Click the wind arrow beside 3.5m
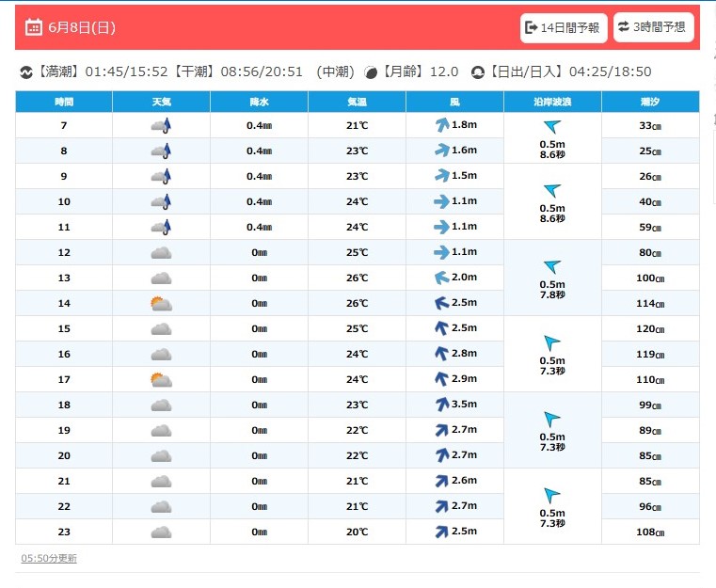Image resolution: width=716 pixels, height=588 pixels. pos(441,404)
